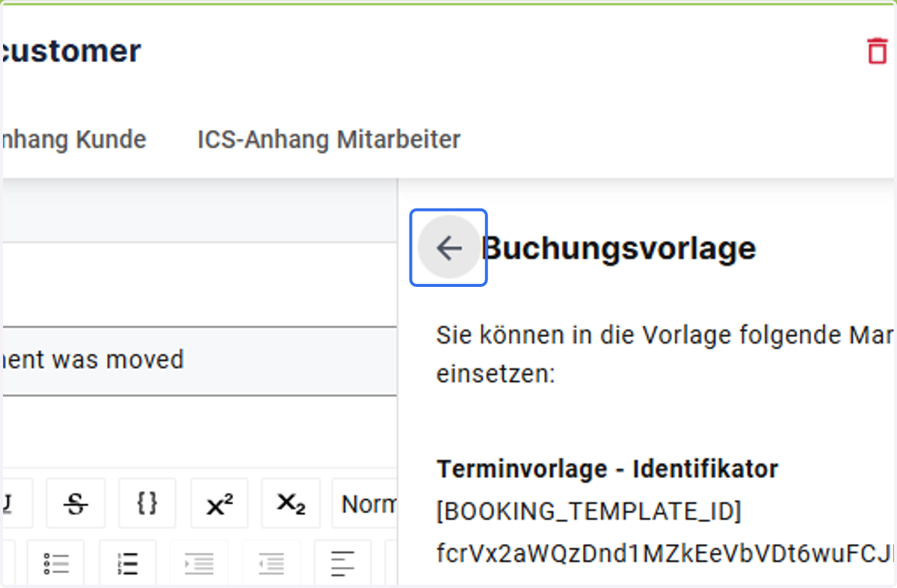897x588 pixels.
Task: Open the Normal paragraph style dropdown
Action: (365, 504)
